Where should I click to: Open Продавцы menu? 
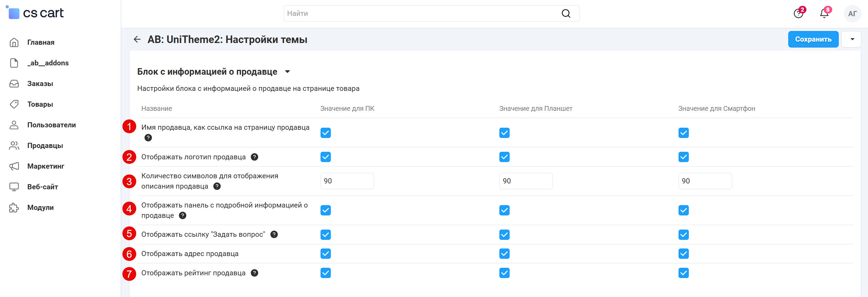pyautogui.click(x=45, y=146)
